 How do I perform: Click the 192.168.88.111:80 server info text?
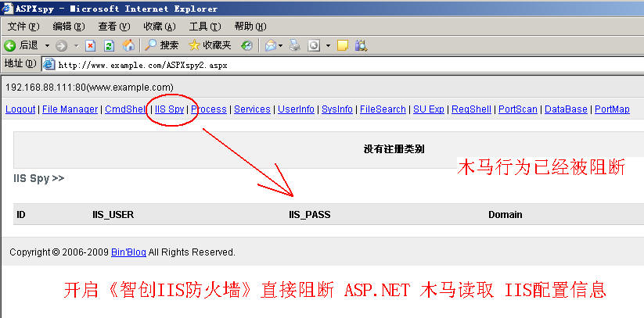[89, 87]
